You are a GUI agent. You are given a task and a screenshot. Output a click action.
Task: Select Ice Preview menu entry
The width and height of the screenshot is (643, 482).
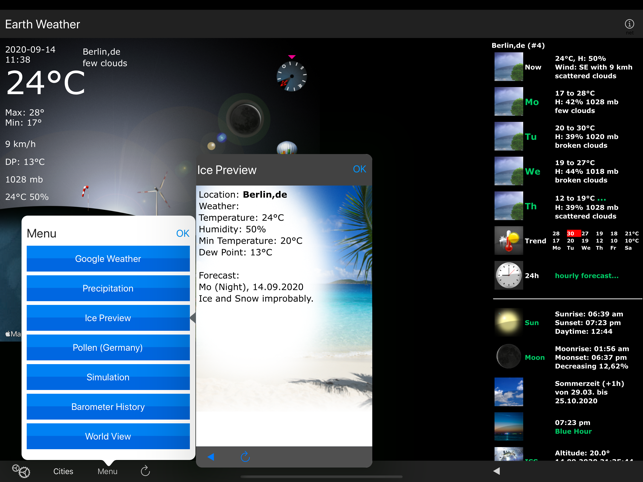(x=108, y=318)
